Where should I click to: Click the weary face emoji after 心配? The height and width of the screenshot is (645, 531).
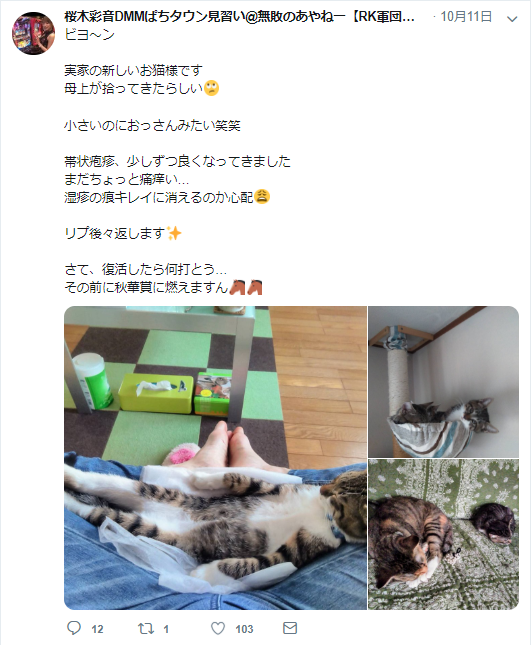(x=262, y=197)
